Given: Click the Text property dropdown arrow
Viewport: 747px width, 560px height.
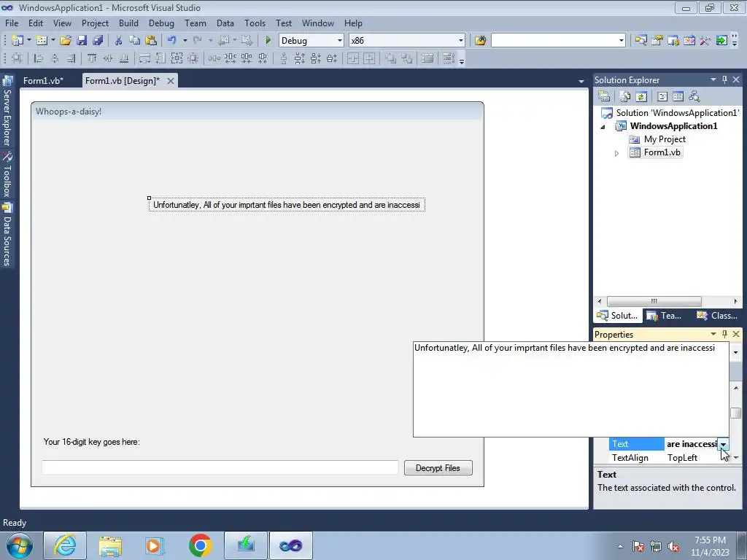Looking at the screenshot, I should 723,444.
